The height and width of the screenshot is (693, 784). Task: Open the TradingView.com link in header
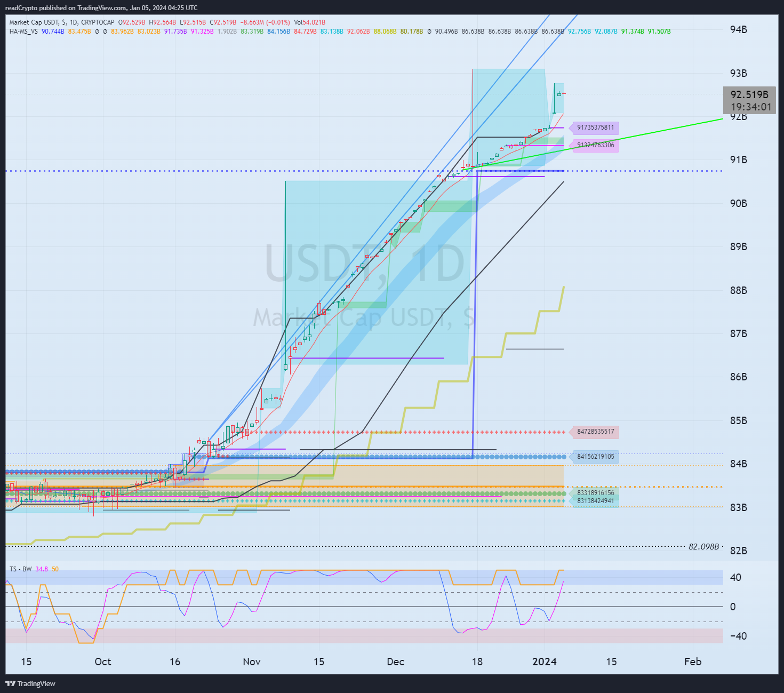point(99,8)
